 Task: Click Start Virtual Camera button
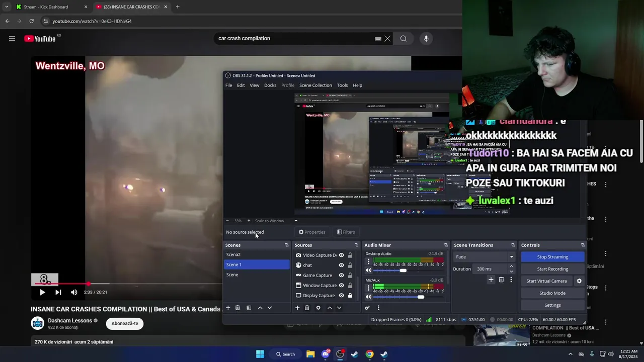pos(546,281)
